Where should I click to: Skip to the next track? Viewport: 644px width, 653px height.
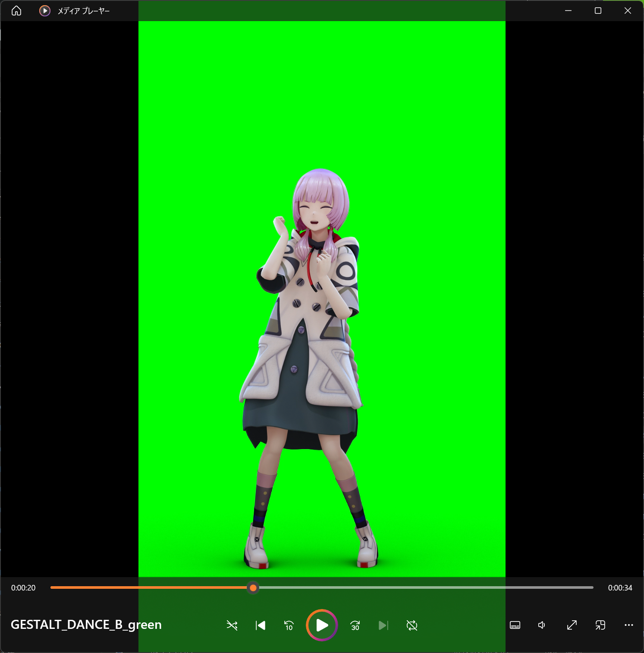point(383,625)
